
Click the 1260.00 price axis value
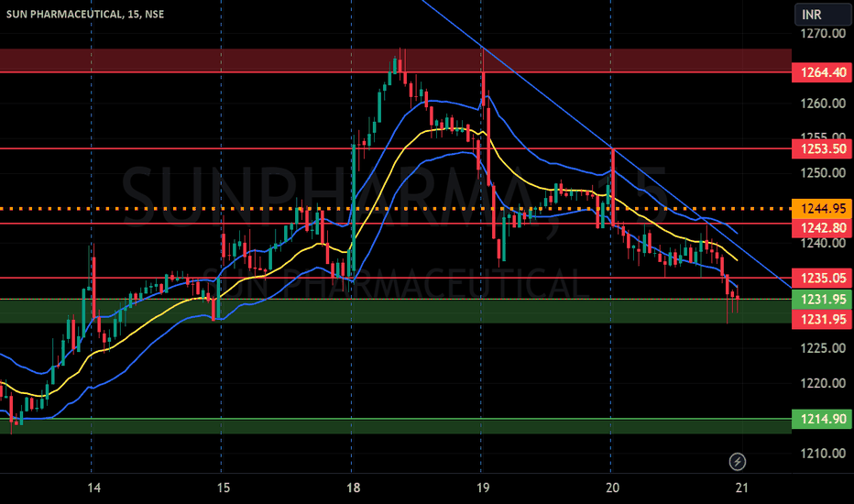pos(823,104)
